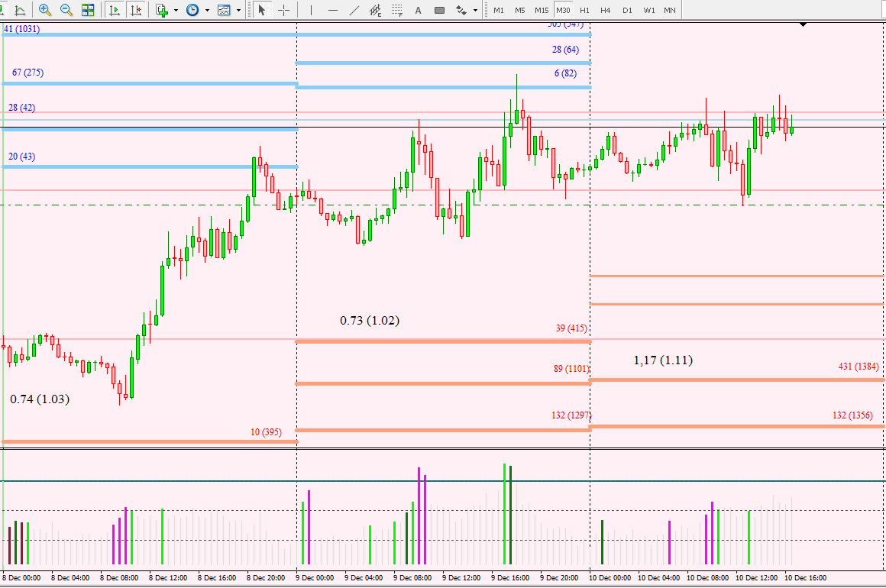Viewport: 886px width, 588px height.
Task: Switch timeframe to W1
Action: (x=649, y=10)
